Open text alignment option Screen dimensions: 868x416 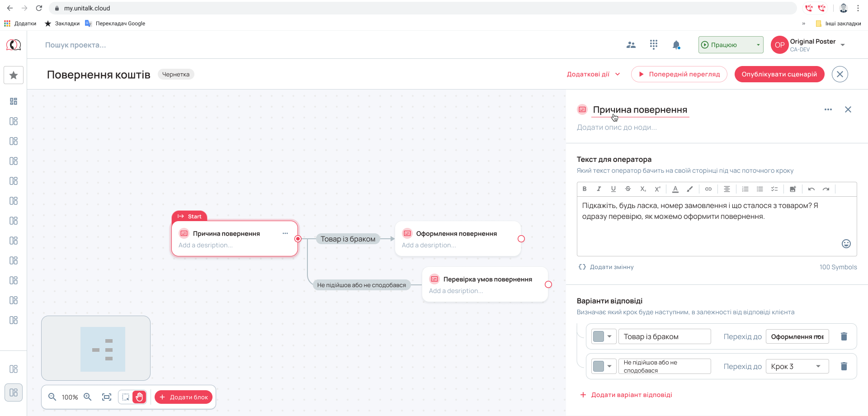tap(727, 189)
